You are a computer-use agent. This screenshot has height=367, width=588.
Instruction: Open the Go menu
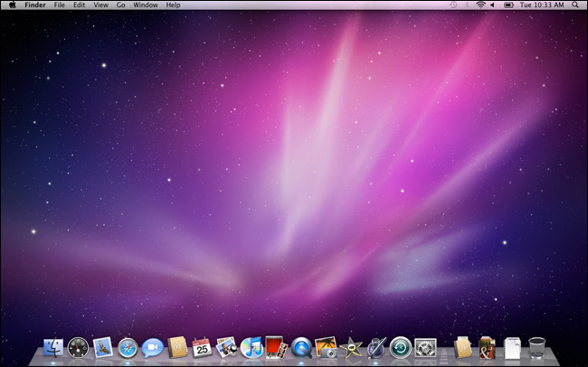pos(120,5)
